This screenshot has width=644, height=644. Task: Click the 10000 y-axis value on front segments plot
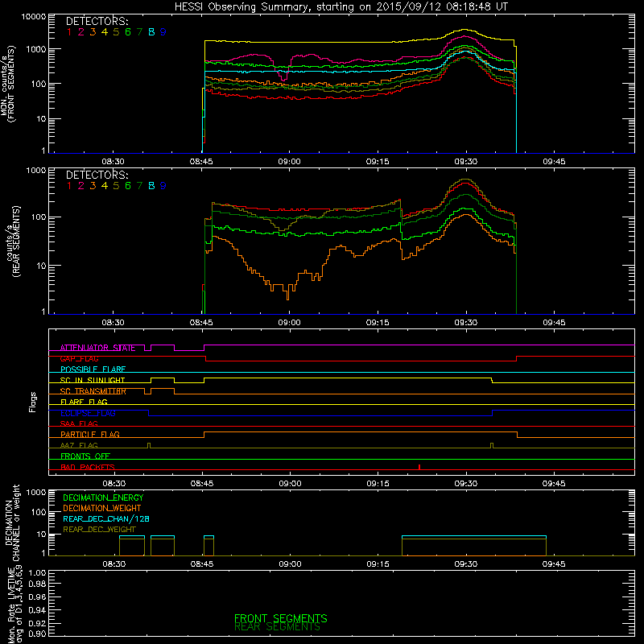34,17
